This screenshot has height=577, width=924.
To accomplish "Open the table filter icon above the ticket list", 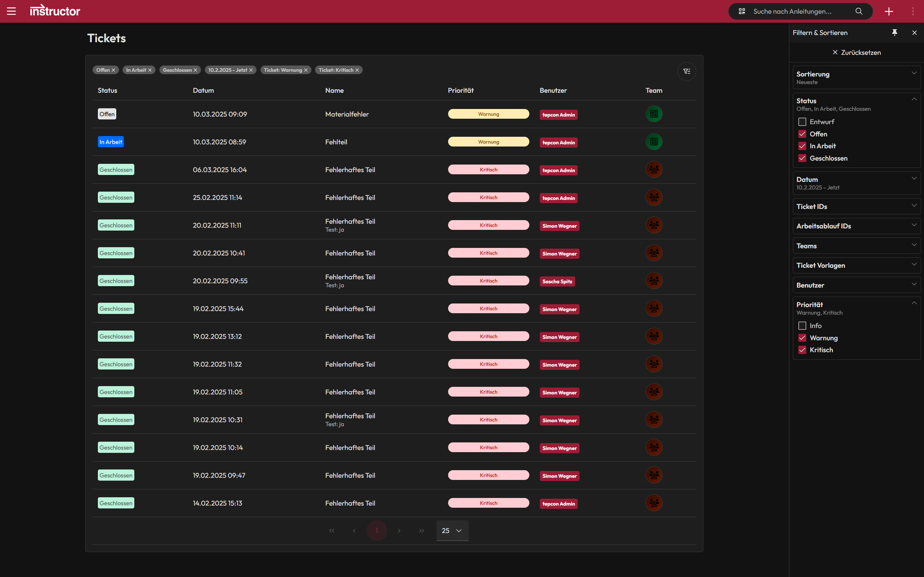I will [686, 71].
